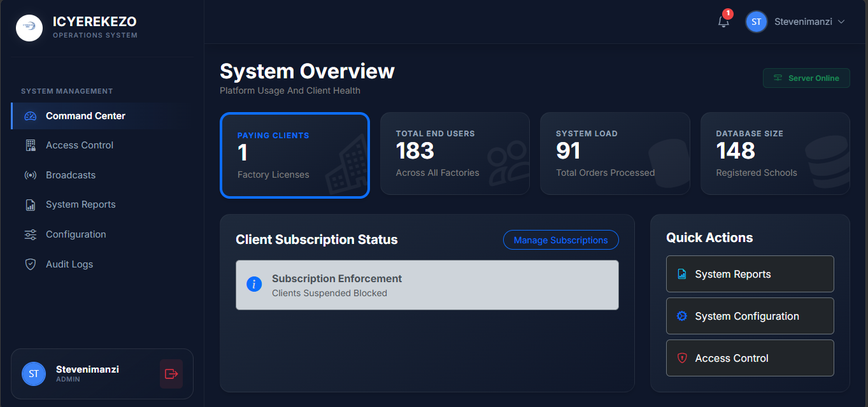Click the red notification badge showing 1
Viewport: 868px width, 407px height.
click(728, 13)
